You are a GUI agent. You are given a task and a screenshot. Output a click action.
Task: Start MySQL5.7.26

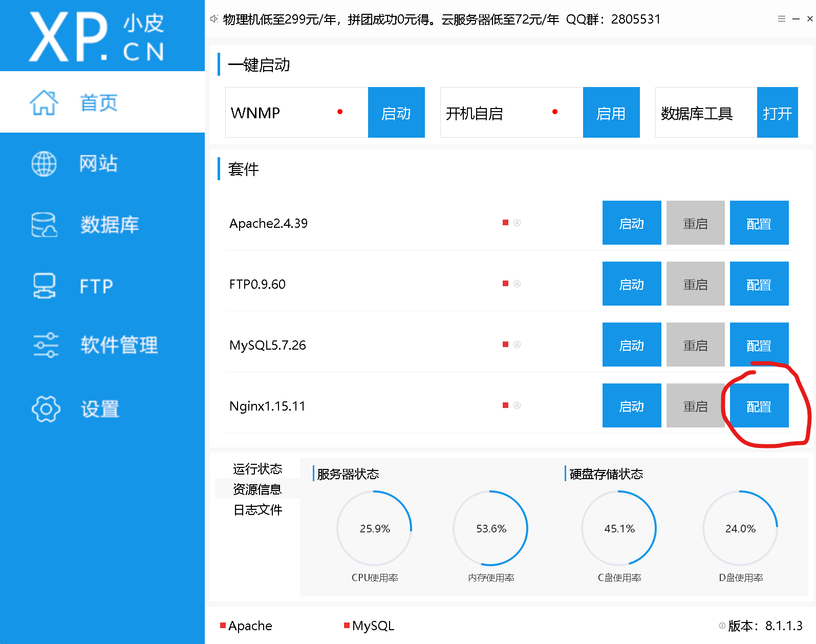click(632, 345)
